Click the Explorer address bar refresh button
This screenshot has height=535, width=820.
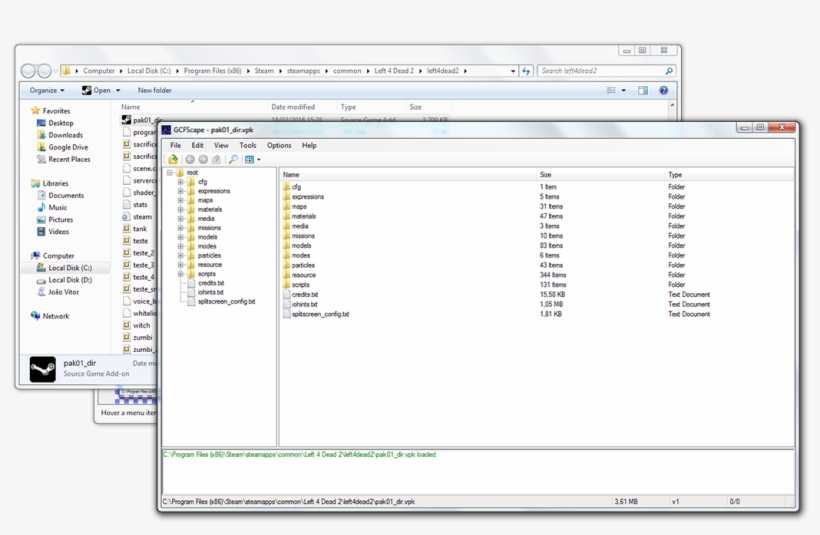(x=526, y=71)
